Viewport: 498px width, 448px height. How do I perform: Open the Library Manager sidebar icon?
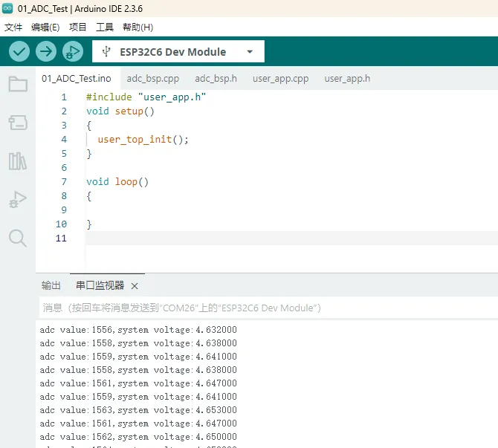click(18, 160)
